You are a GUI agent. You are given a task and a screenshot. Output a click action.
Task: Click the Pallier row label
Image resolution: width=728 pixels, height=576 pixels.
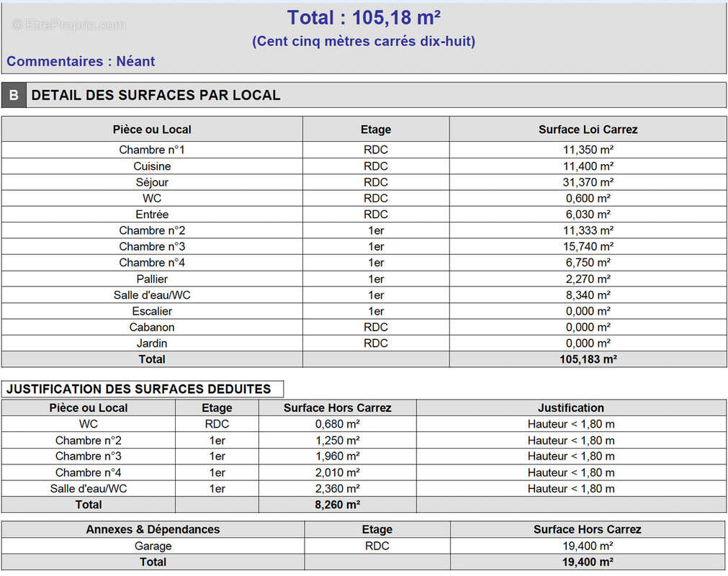152,279
